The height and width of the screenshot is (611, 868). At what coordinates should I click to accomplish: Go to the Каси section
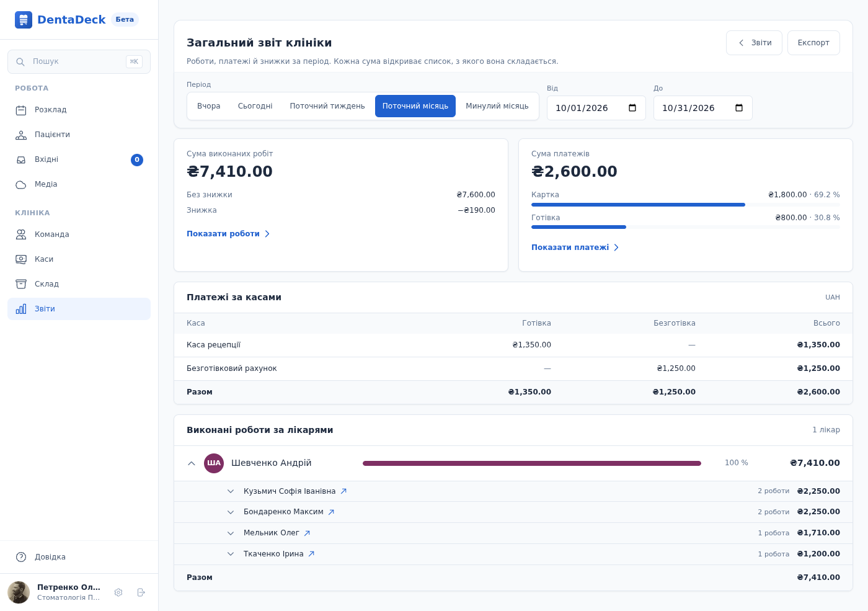pyautogui.click(x=79, y=259)
